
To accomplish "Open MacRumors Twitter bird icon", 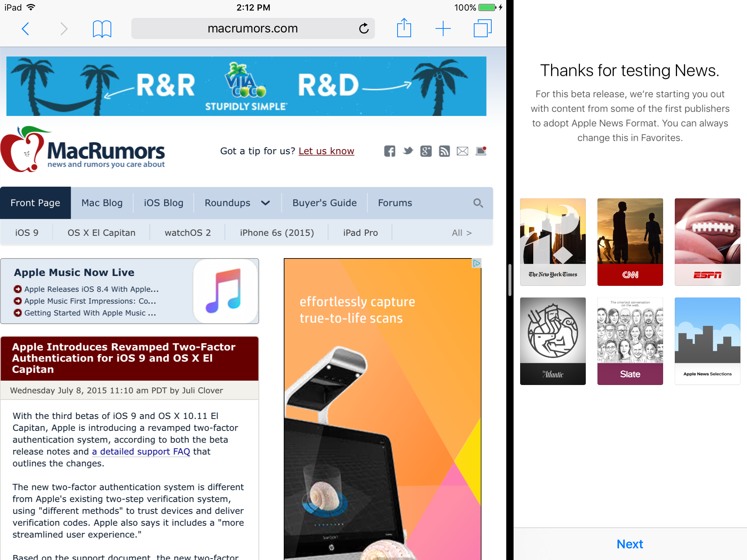I will [x=408, y=151].
